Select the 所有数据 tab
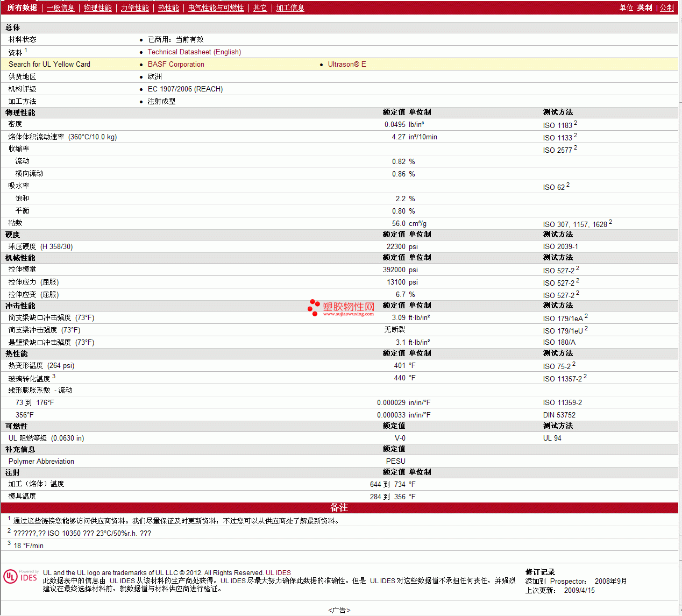Screen dimensions: 682x616 coord(23,8)
